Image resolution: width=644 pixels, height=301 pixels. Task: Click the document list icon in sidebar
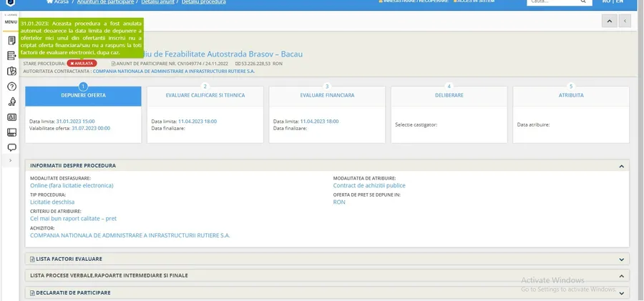(x=11, y=56)
